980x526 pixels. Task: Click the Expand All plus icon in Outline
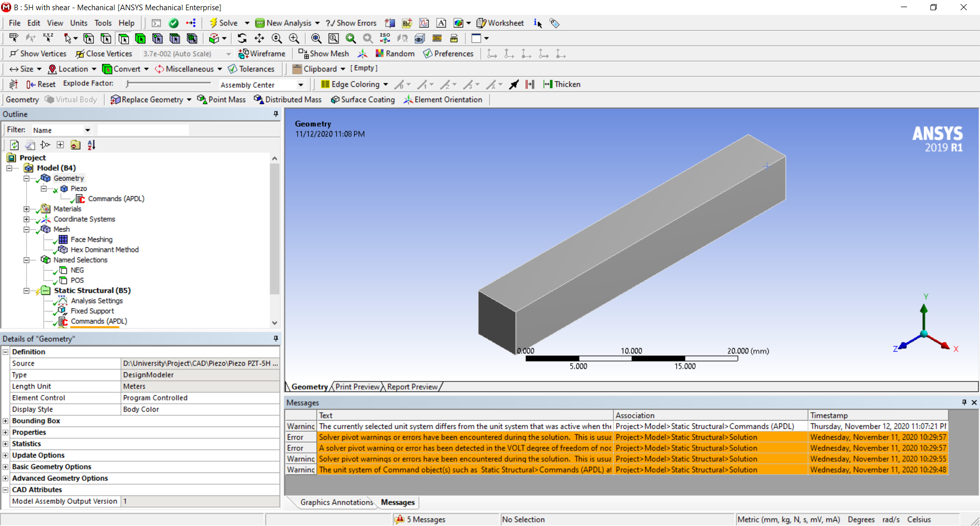pyautogui.click(x=60, y=145)
